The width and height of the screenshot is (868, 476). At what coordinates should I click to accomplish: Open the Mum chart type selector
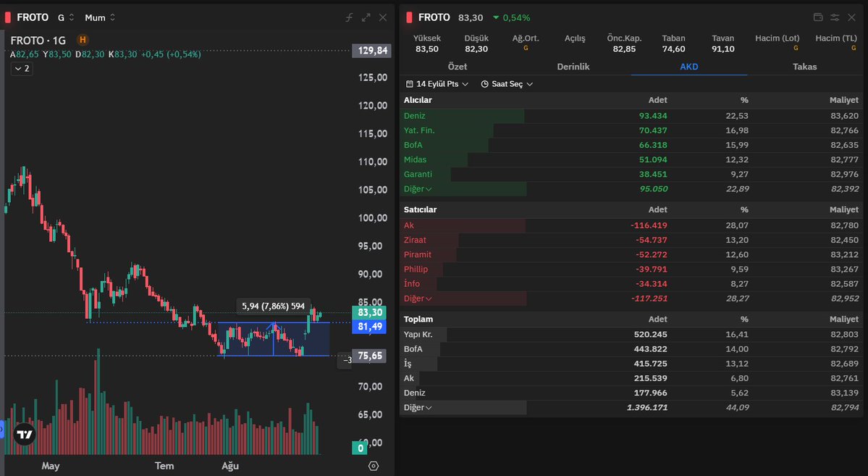coord(100,17)
